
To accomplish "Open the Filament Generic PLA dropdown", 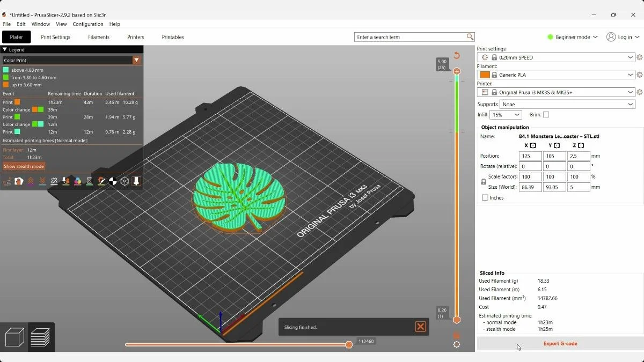I will [556, 75].
